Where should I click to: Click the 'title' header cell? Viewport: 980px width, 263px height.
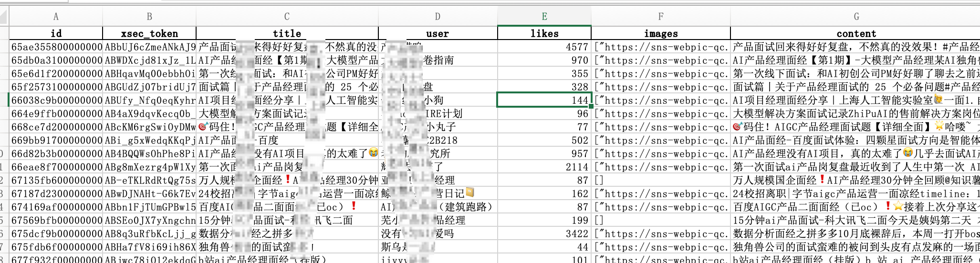point(287,33)
